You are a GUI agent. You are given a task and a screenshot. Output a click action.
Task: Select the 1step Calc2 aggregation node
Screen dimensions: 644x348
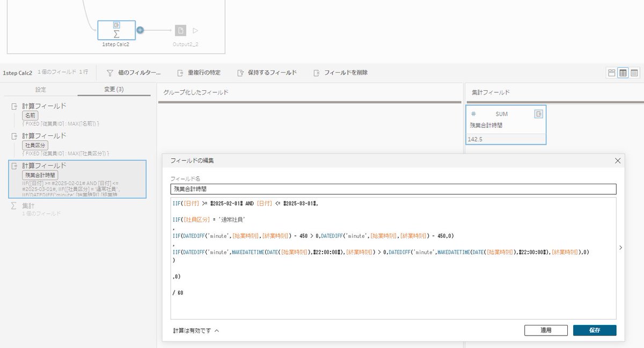pyautogui.click(x=116, y=30)
